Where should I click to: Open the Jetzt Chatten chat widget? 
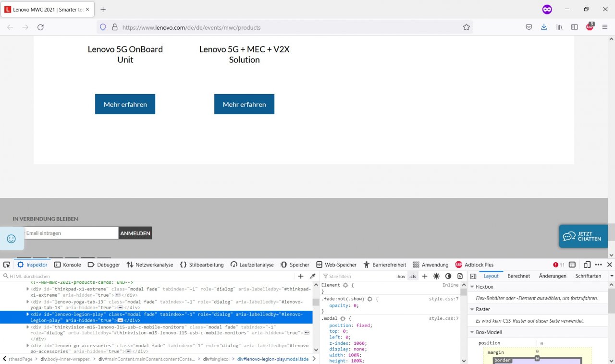pos(583,236)
